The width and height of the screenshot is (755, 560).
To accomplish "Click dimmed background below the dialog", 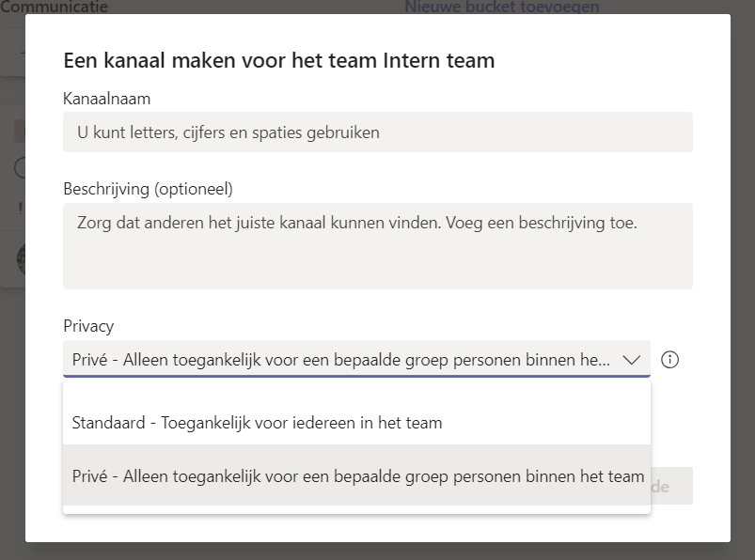I will (378, 552).
